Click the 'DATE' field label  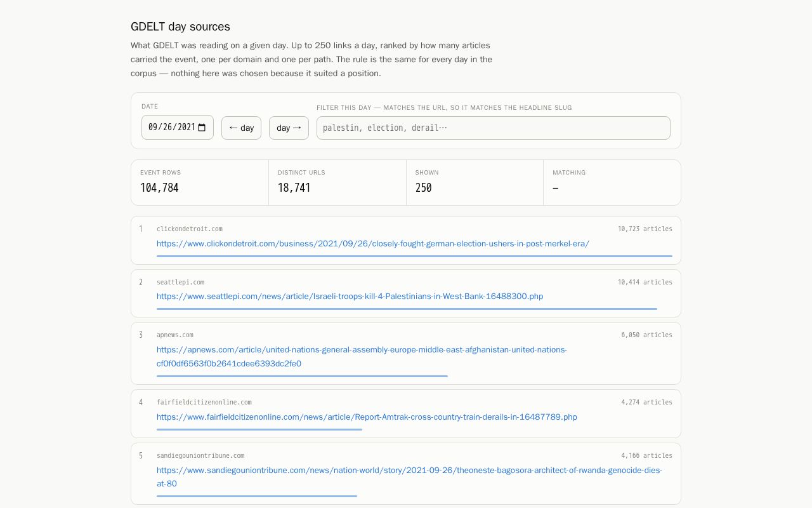150,106
